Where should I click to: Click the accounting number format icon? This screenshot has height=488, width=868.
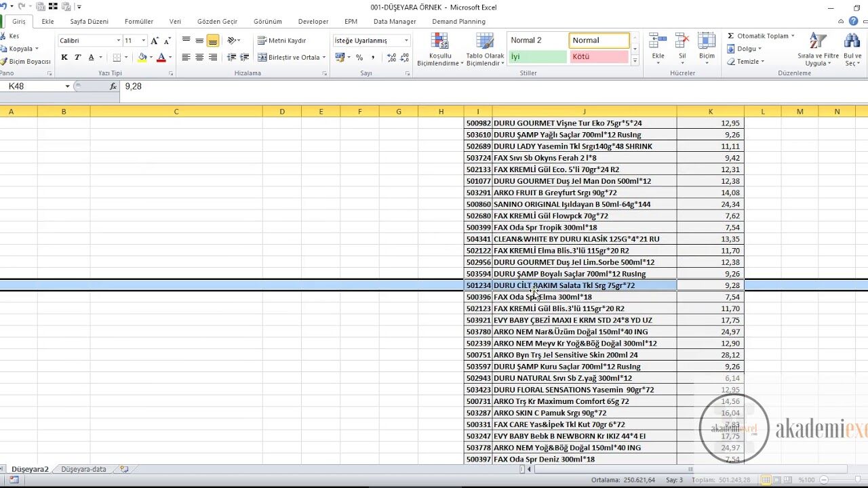(340, 58)
